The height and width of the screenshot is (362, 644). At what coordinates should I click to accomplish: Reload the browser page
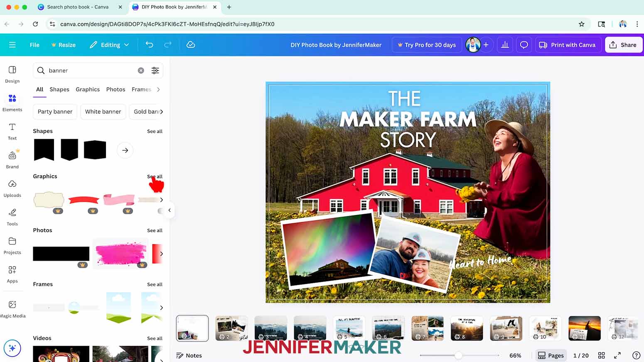coord(35,24)
